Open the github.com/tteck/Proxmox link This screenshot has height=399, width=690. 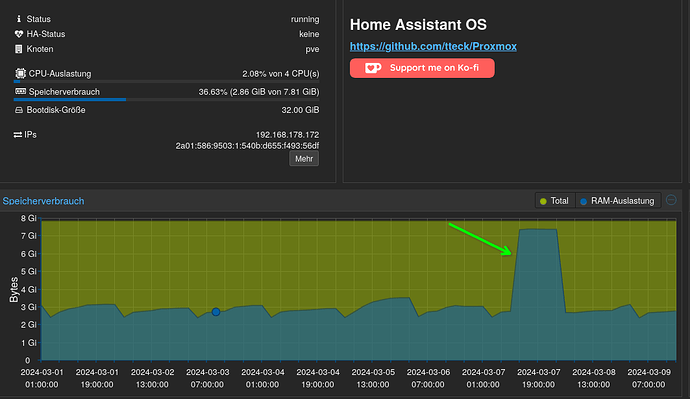pyautogui.click(x=433, y=46)
